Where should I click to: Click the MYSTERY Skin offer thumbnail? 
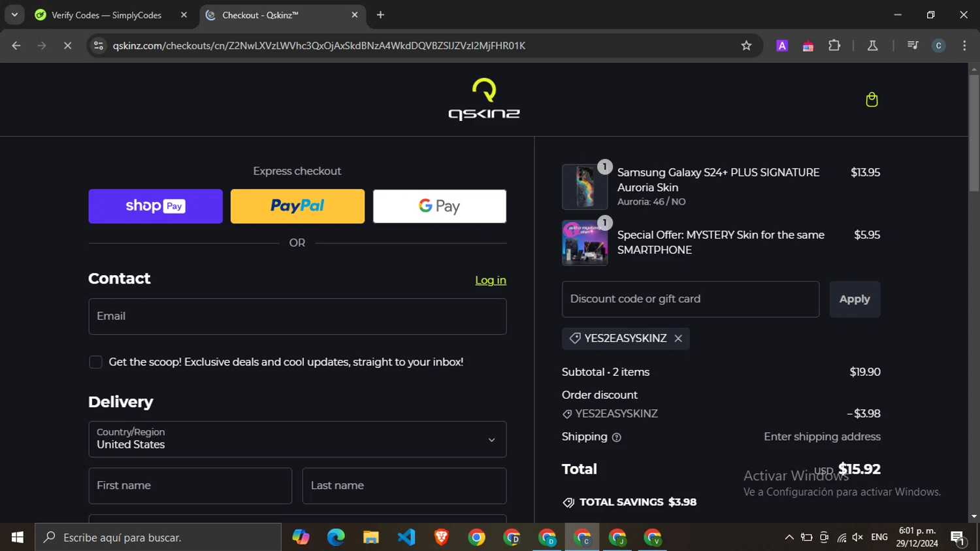coord(585,243)
